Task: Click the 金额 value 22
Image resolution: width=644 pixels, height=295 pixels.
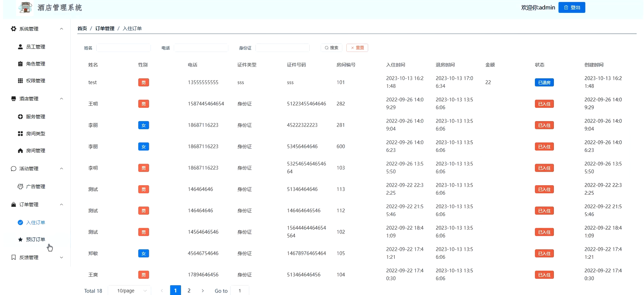Action: tap(488, 82)
